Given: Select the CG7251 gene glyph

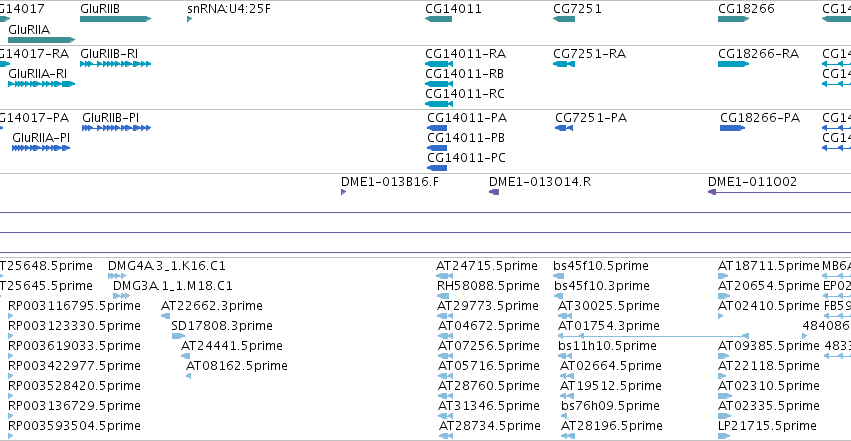Looking at the screenshot, I should click(564, 19).
